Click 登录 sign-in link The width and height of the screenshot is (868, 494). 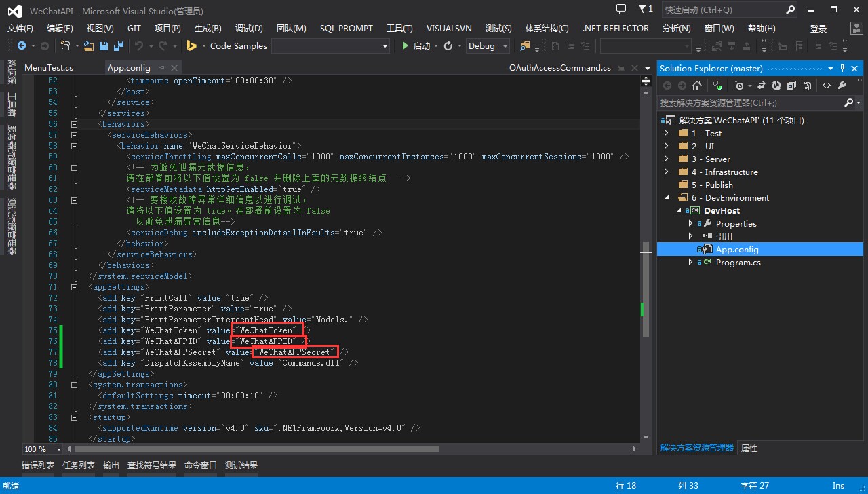(x=818, y=28)
